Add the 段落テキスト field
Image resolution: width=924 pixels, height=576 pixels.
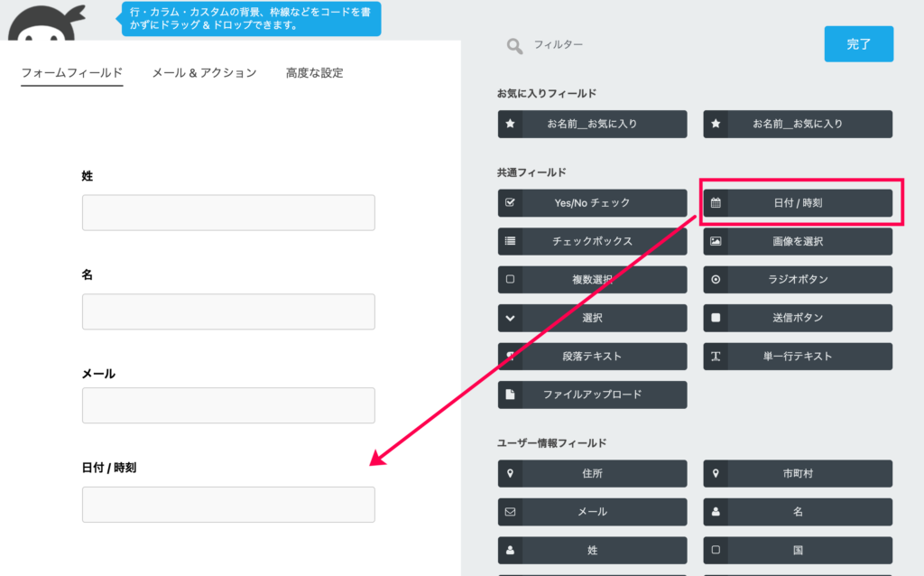[592, 356]
